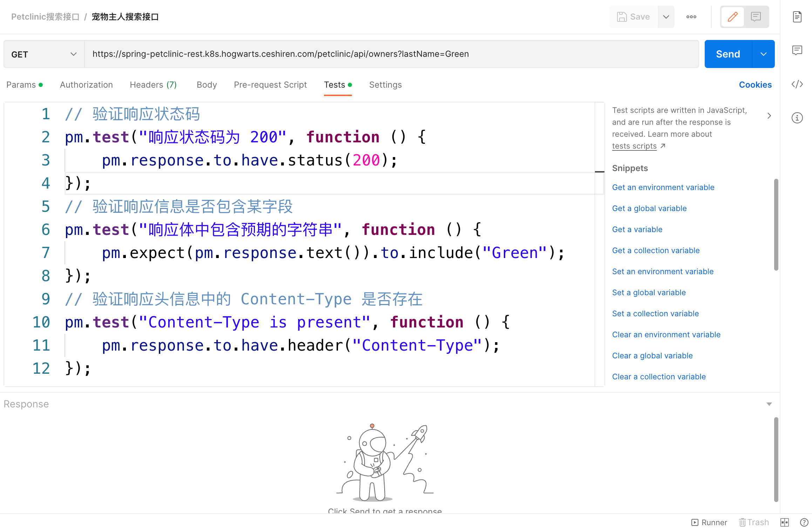Click the snippets list scrollbar
This screenshot has width=812, height=528.
click(776, 224)
